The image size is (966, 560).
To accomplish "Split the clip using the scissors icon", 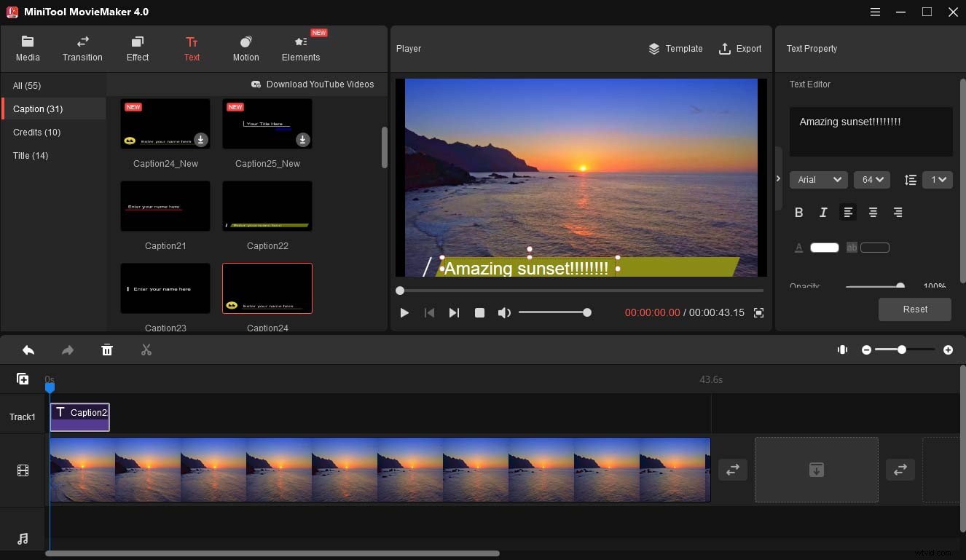I will pos(146,350).
